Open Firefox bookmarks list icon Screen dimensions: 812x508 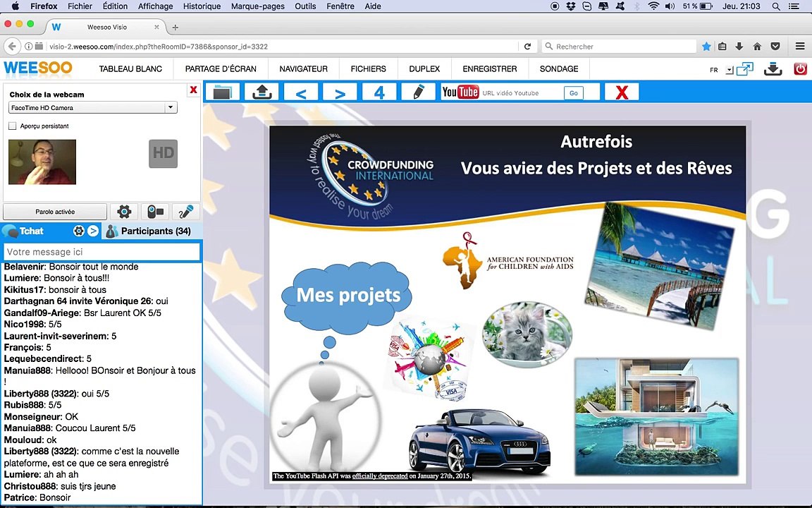[x=722, y=47]
